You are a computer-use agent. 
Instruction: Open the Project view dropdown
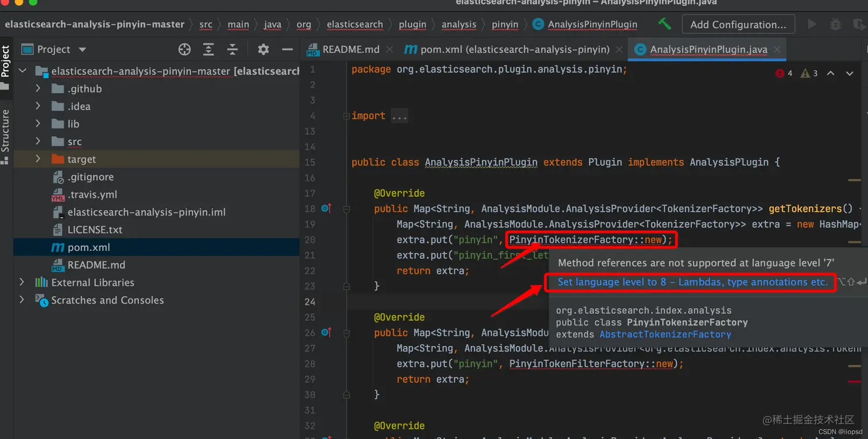[x=82, y=50]
